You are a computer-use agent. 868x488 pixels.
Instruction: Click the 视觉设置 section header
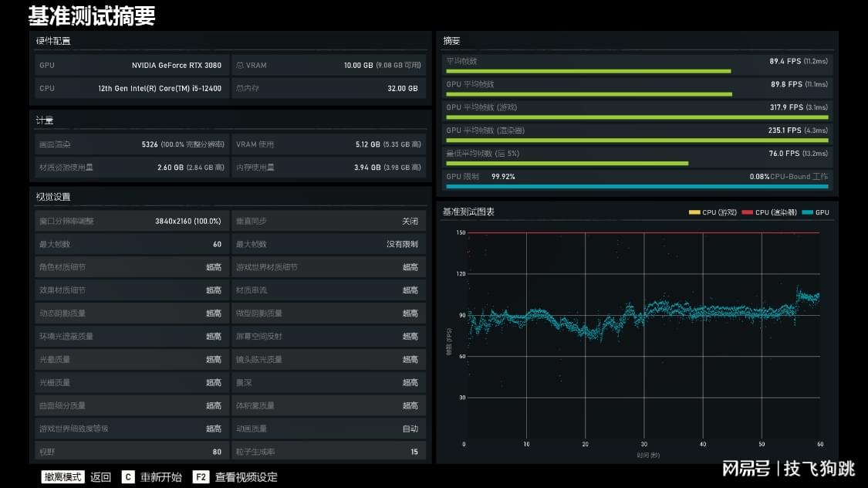click(x=53, y=197)
